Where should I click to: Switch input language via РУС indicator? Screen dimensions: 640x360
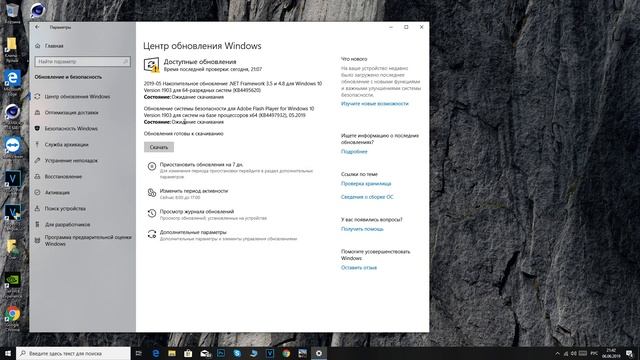tap(594, 353)
